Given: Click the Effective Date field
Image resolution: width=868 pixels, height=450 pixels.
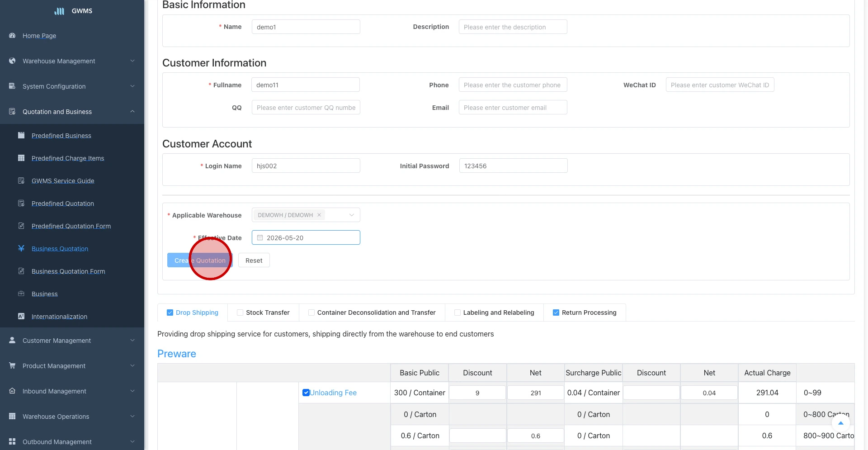Looking at the screenshot, I should pos(306,237).
